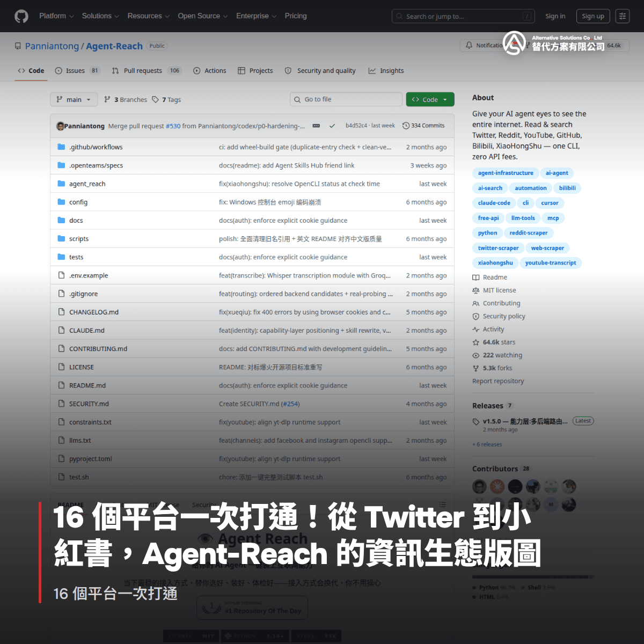
Task: Open the CLAUDE.md file
Action: 87,331
